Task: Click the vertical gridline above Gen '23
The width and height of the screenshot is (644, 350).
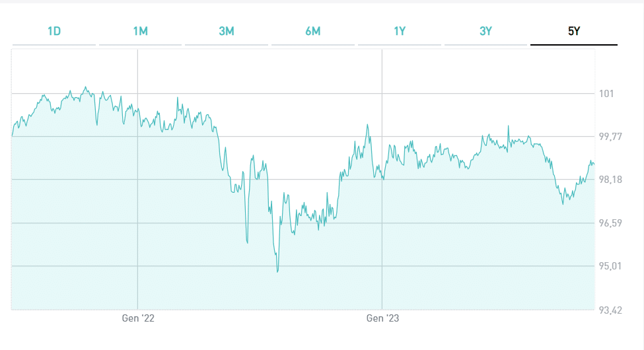Action: tap(382, 218)
